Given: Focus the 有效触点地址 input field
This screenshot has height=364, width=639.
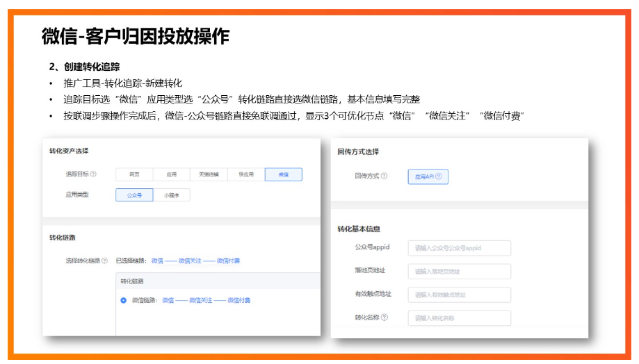Looking at the screenshot, I should pyautogui.click(x=460, y=295).
